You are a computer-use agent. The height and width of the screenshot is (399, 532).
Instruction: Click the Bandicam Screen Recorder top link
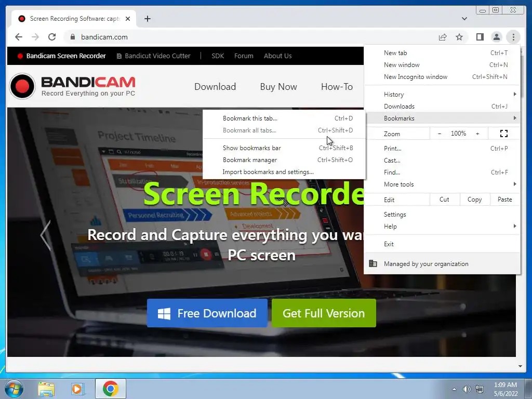(x=62, y=56)
